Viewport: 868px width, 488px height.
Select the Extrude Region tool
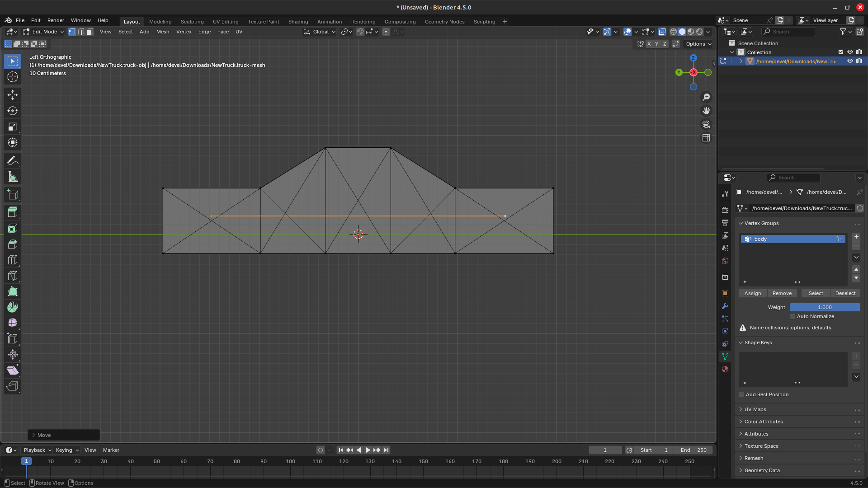pos(13,212)
